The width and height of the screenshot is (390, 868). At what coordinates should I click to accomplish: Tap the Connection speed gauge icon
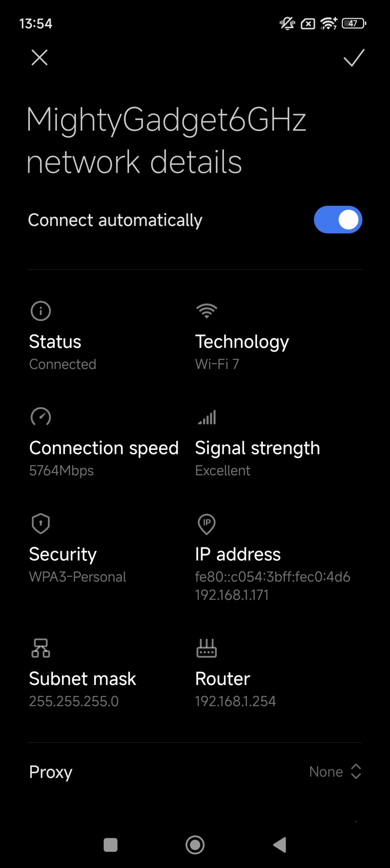coord(41,417)
